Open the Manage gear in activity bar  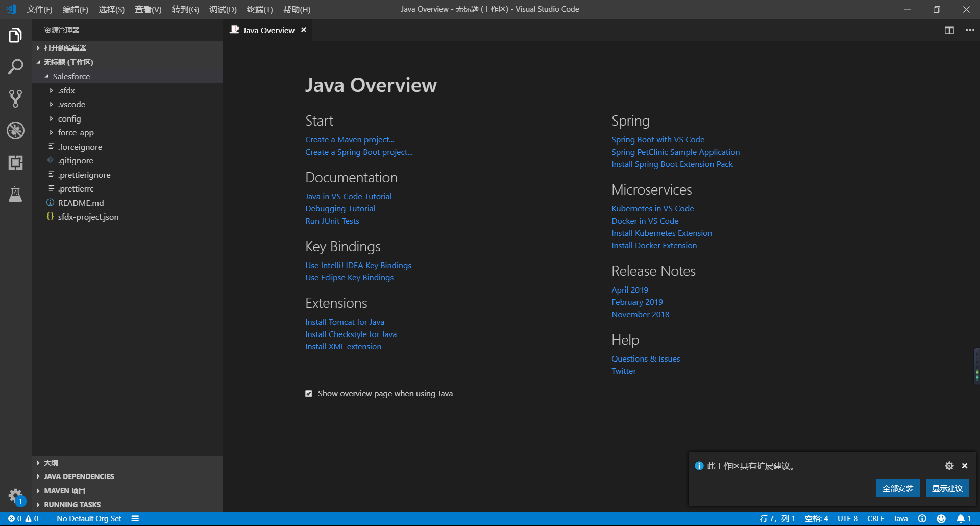coord(15,495)
